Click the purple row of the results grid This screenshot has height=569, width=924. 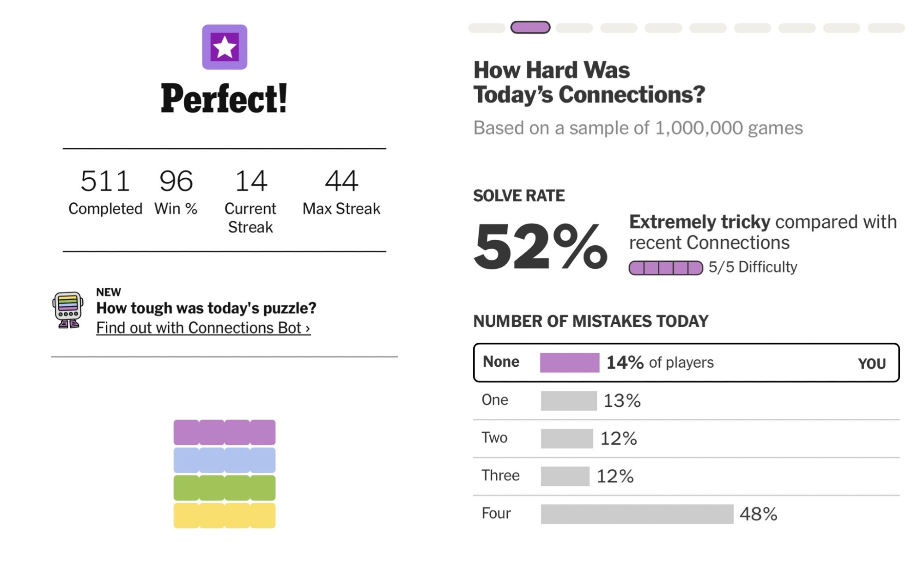click(x=225, y=432)
